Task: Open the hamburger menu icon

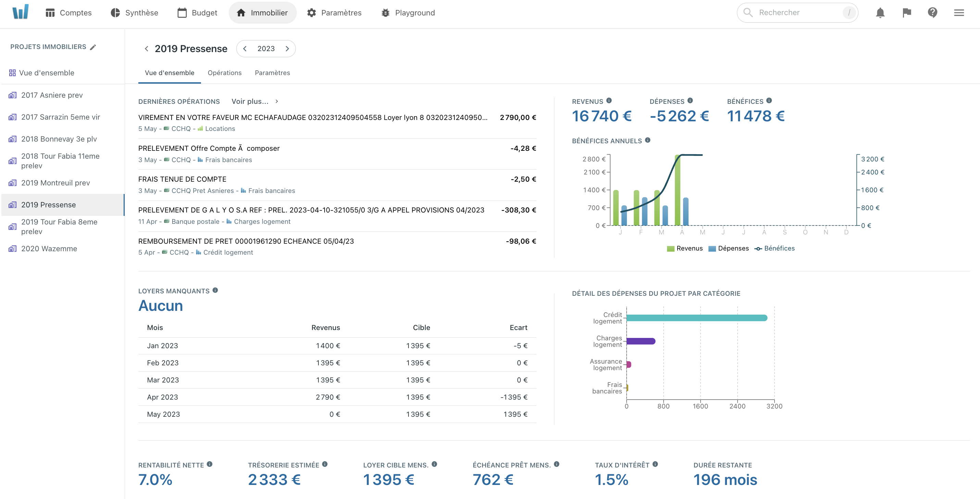Action: click(959, 13)
